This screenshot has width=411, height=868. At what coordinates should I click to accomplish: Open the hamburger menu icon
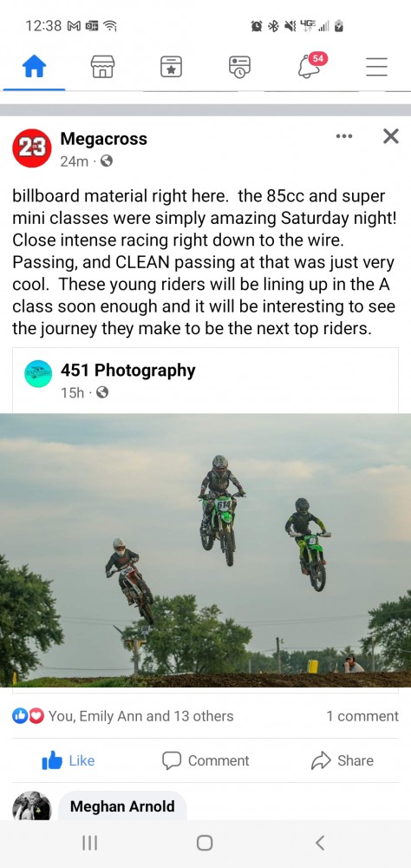pyautogui.click(x=376, y=67)
